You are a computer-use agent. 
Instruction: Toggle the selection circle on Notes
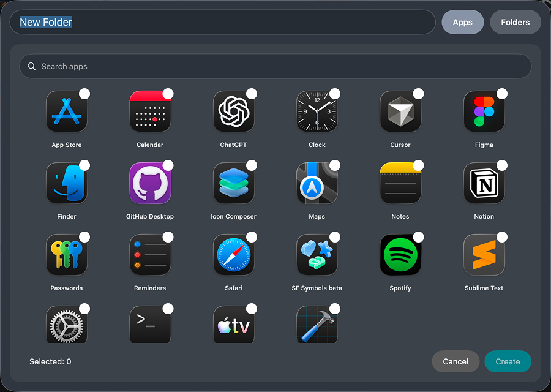pos(419,165)
